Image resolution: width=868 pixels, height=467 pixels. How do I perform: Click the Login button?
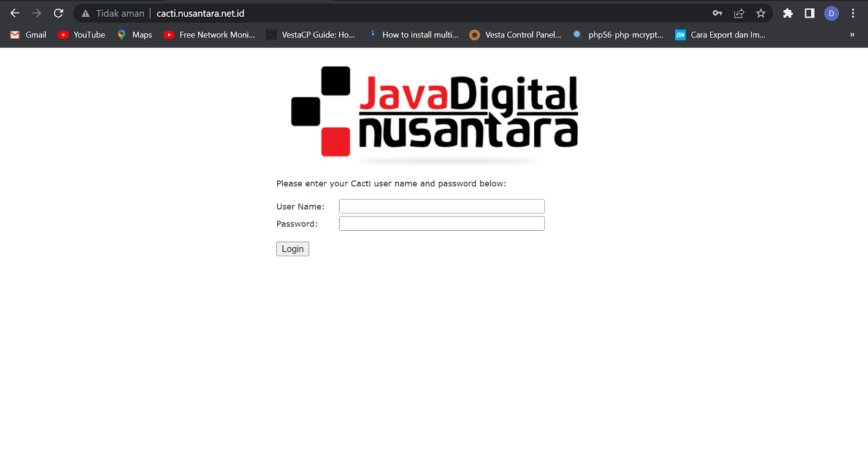pyautogui.click(x=292, y=249)
